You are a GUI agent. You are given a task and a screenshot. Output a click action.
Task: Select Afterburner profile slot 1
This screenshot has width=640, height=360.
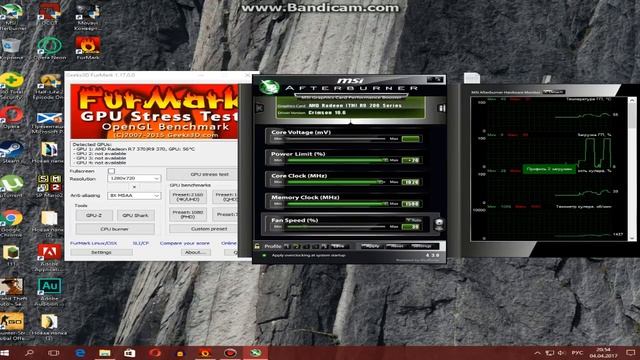pyautogui.click(x=287, y=246)
